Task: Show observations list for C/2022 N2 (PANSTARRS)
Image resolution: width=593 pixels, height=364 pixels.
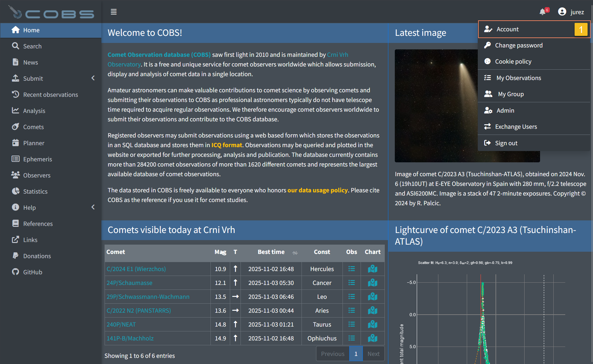Action: [x=352, y=310]
